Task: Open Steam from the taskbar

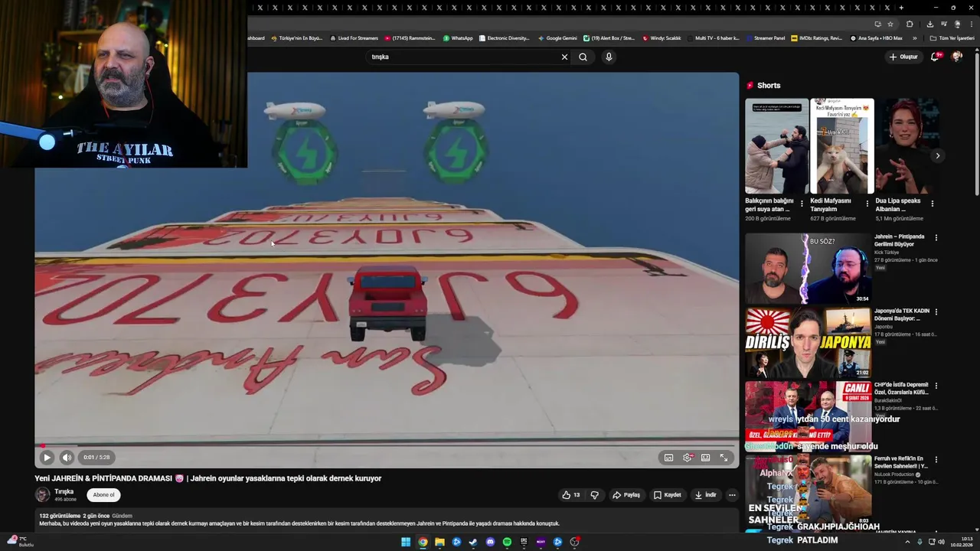Action: coord(473,542)
